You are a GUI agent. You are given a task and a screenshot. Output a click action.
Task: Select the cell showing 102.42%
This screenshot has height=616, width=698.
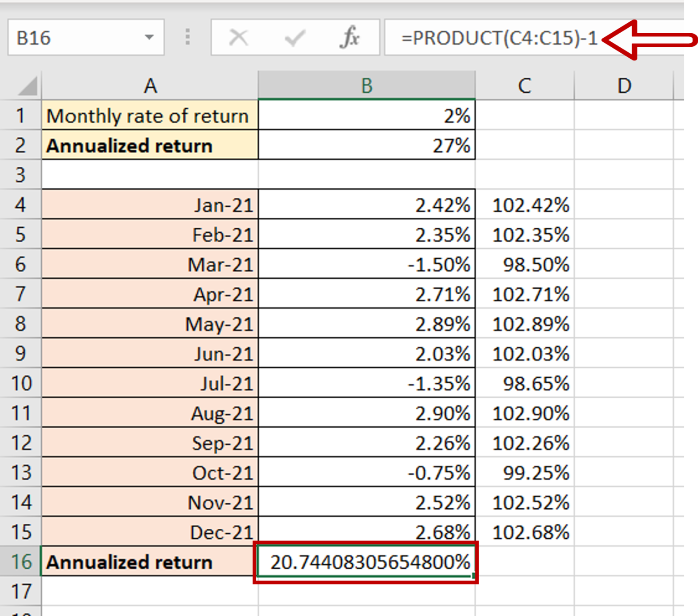[x=525, y=205]
